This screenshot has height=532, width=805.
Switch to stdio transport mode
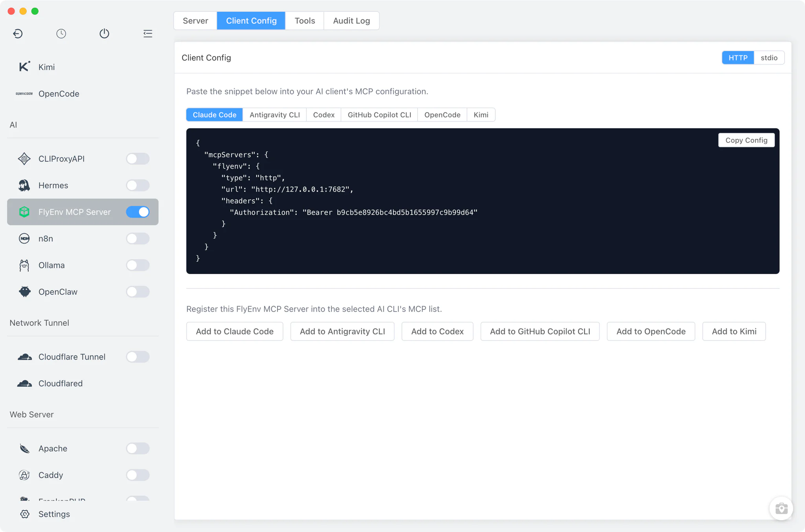click(769, 58)
